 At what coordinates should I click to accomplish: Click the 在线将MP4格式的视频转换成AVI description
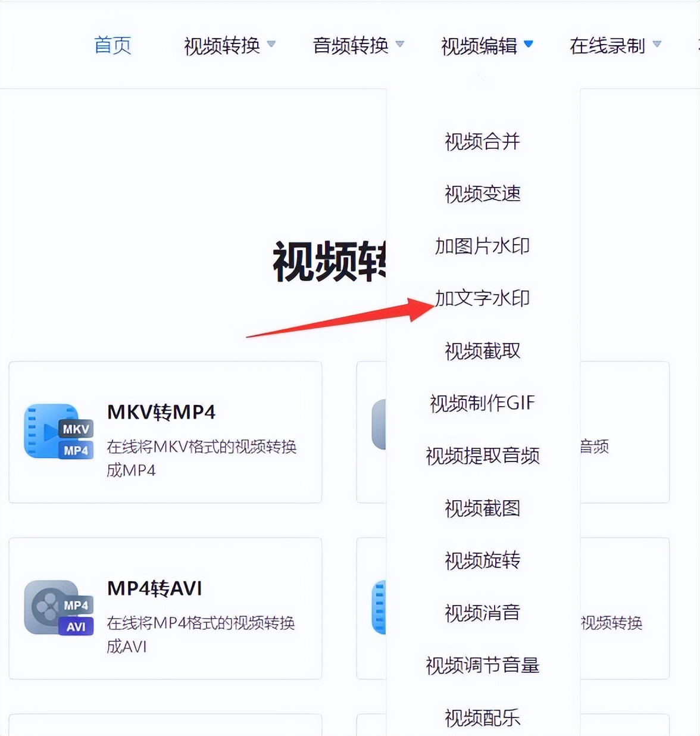(x=201, y=634)
